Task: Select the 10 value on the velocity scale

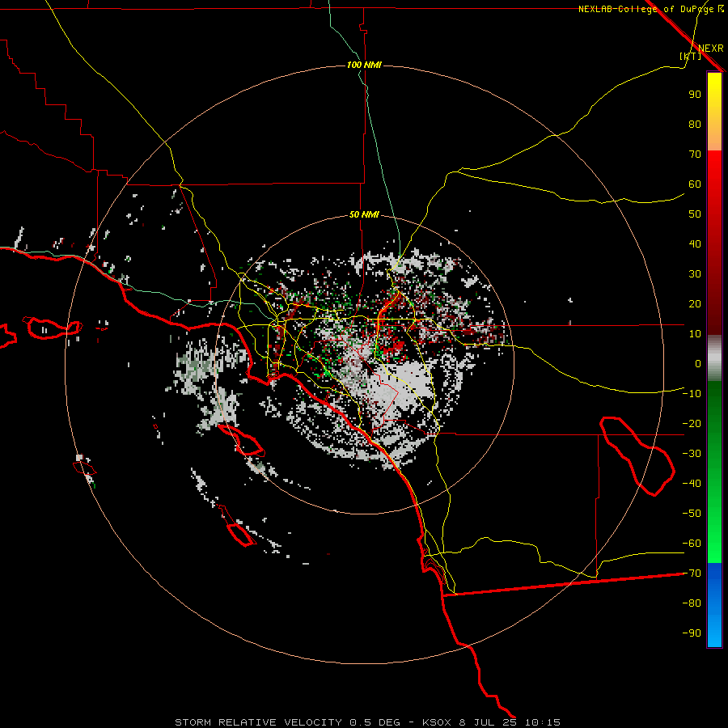Action: tap(695, 334)
